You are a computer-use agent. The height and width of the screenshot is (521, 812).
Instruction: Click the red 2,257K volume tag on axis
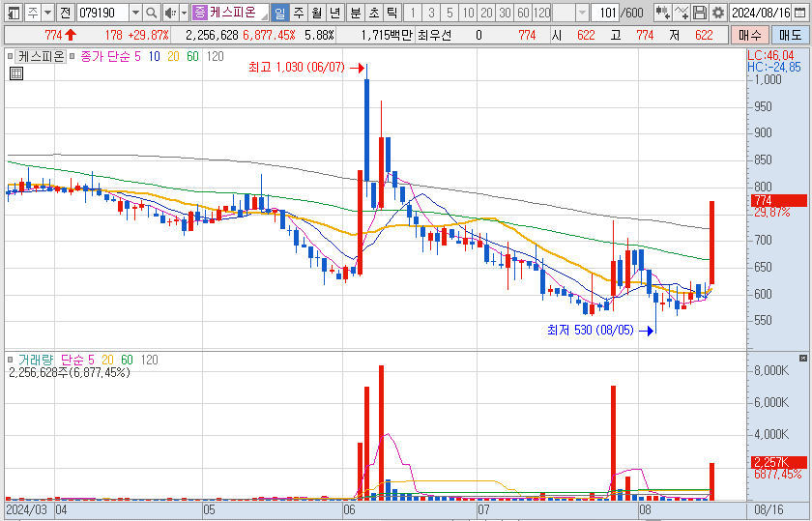778,462
